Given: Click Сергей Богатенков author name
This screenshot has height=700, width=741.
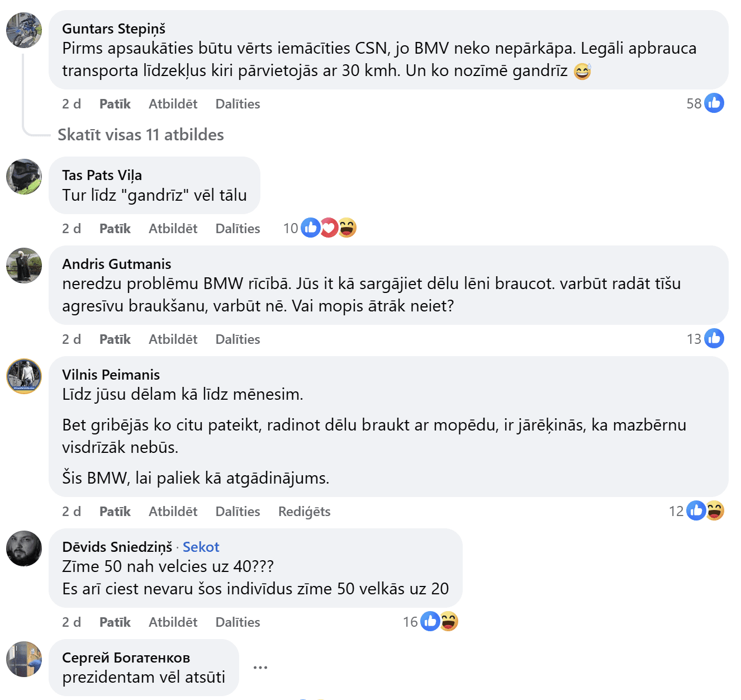Looking at the screenshot, I should click(126, 658).
